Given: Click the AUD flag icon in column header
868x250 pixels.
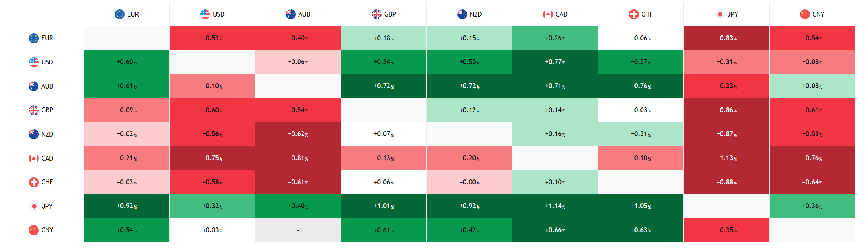Looking at the screenshot, I should pos(291,14).
